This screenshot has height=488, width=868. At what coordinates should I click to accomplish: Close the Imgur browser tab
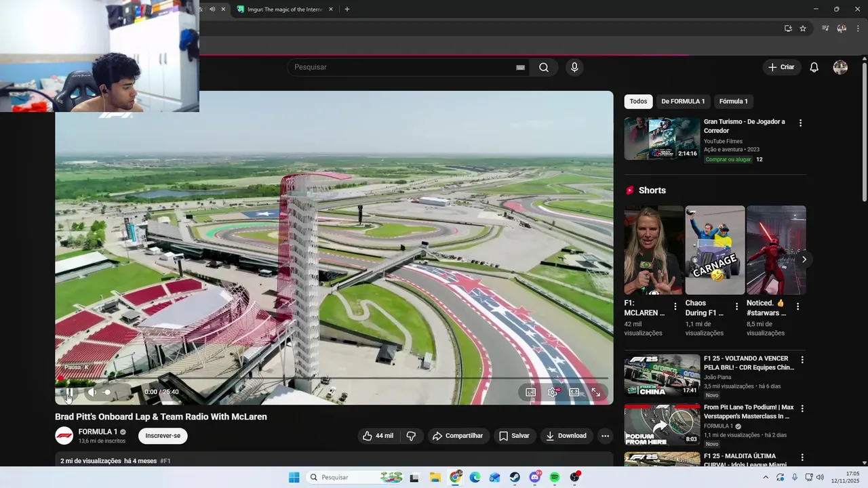click(331, 9)
